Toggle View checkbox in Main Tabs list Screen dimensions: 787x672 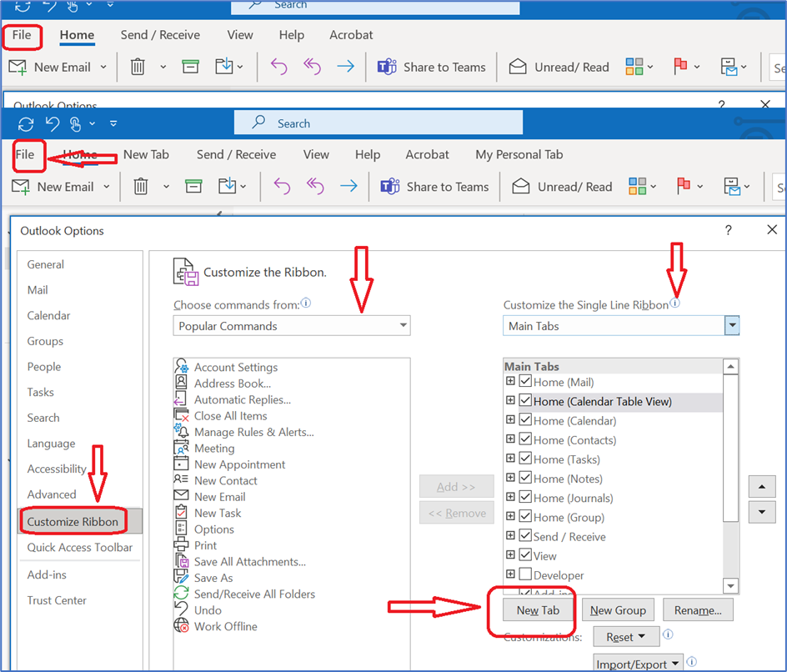525,555
